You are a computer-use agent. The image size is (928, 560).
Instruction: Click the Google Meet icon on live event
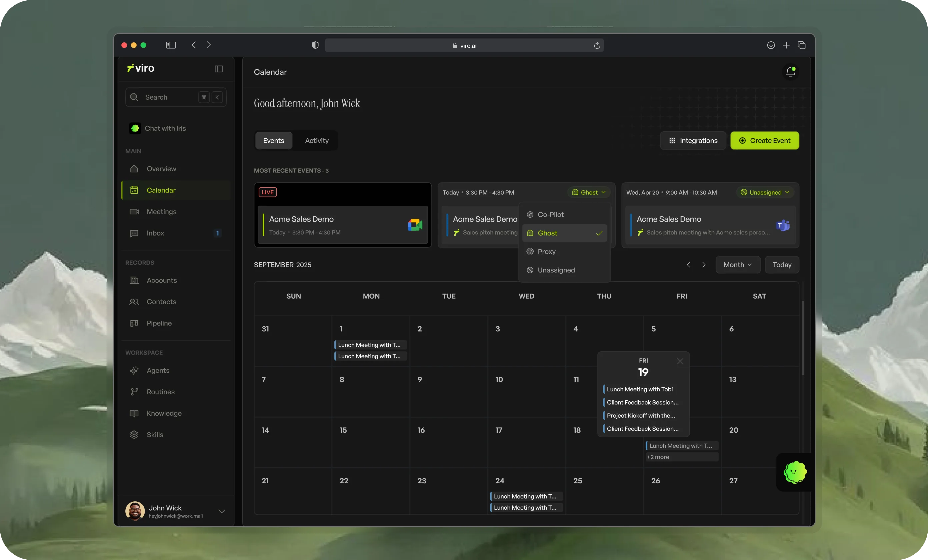tap(415, 225)
